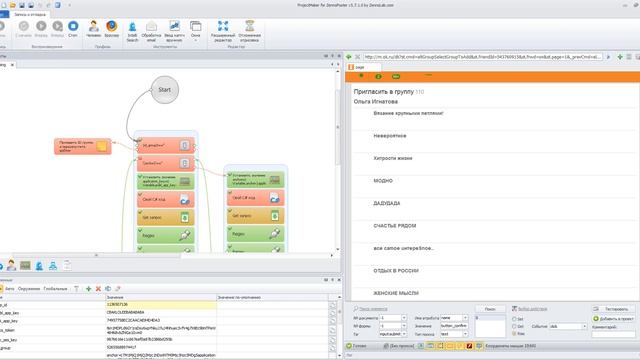Click the save floppy icon in title bar
Image resolution: width=640 pixels, height=360 pixels.
[x=22, y=5]
